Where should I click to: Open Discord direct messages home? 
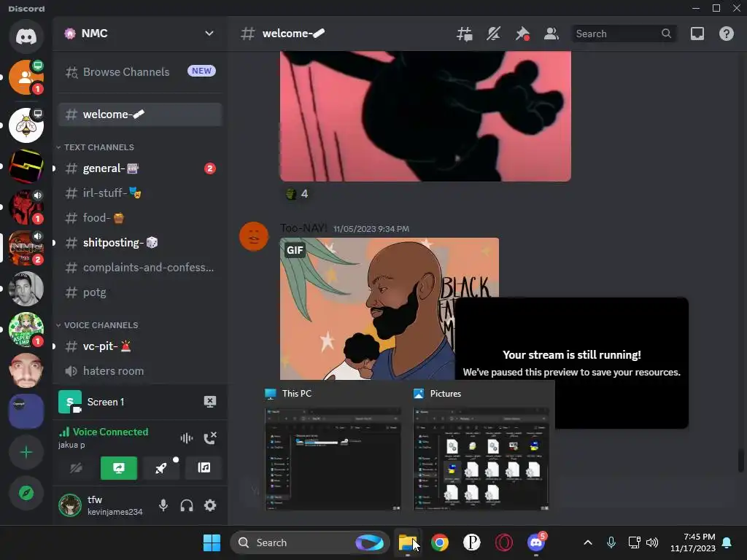pos(26,36)
